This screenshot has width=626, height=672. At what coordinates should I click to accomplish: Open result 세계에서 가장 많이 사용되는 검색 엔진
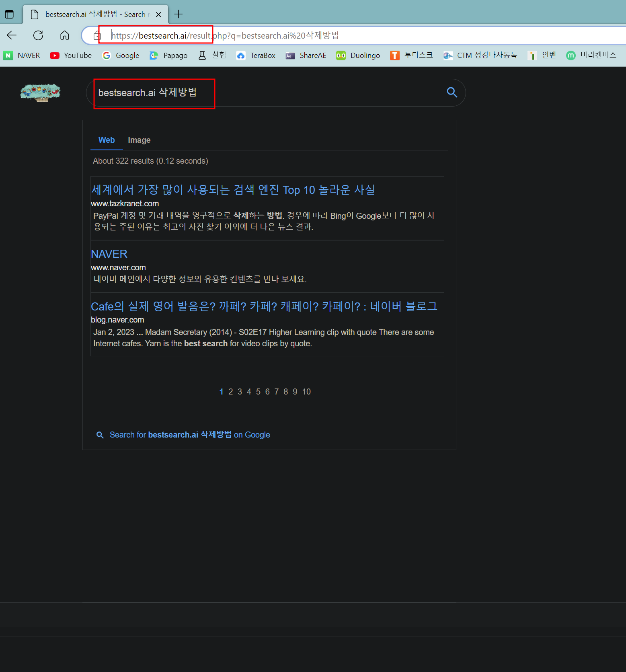click(233, 189)
